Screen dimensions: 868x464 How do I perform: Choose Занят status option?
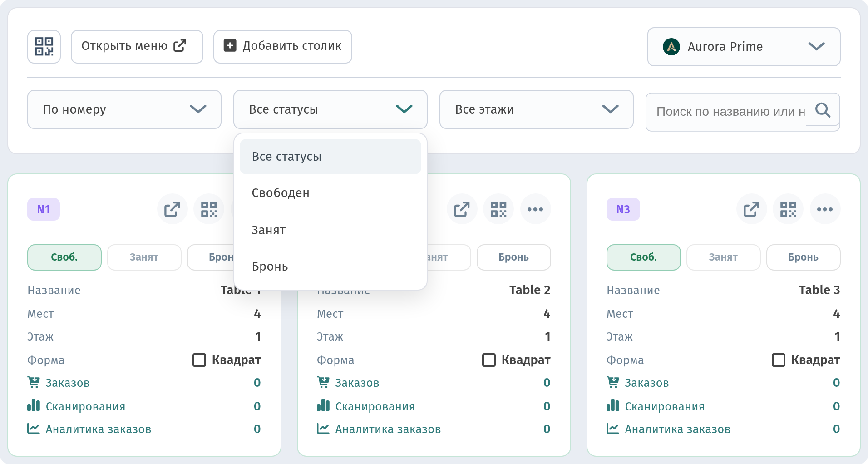click(x=330, y=230)
